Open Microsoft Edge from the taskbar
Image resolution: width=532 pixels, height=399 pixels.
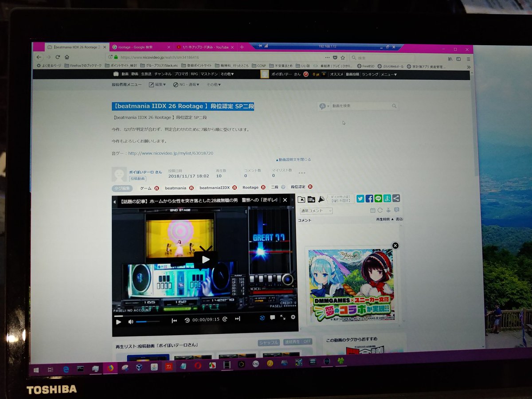point(66,369)
